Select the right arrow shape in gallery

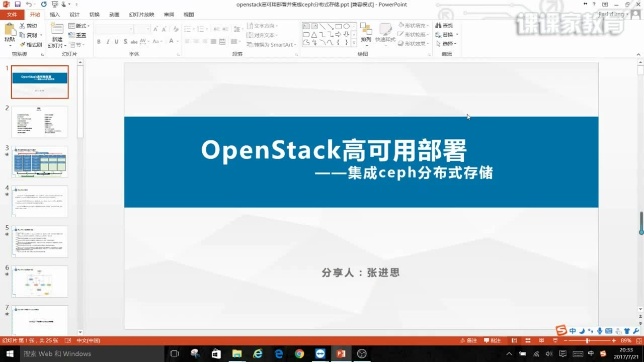[x=338, y=34]
